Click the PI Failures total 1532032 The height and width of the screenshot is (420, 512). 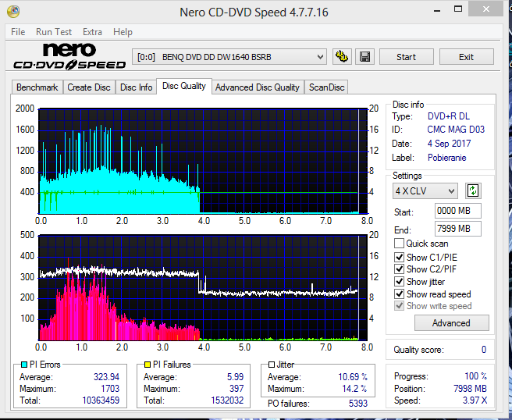tap(227, 400)
